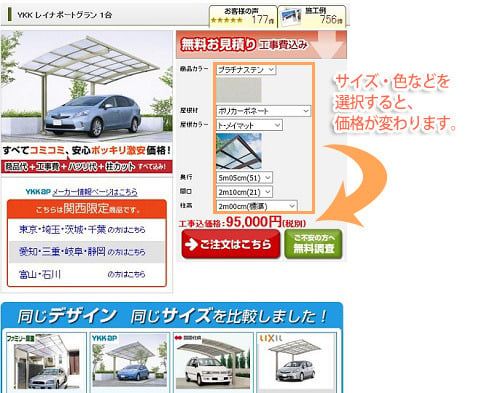Click the five-star rating icons
This screenshot has width=478, height=393.
tap(227, 20)
